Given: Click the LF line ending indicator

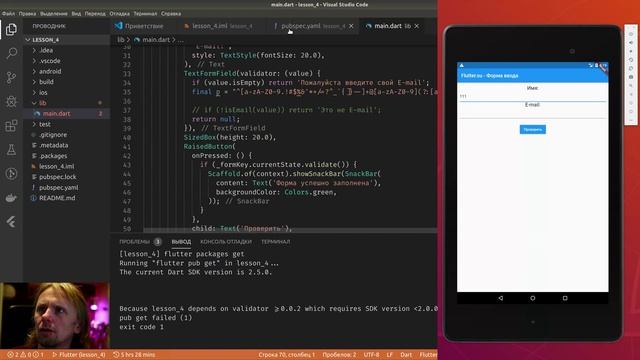Looking at the screenshot, I should point(389,355).
